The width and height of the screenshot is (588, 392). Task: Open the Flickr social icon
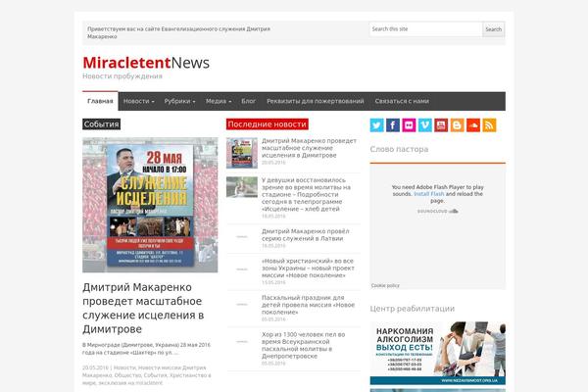pyautogui.click(x=409, y=125)
